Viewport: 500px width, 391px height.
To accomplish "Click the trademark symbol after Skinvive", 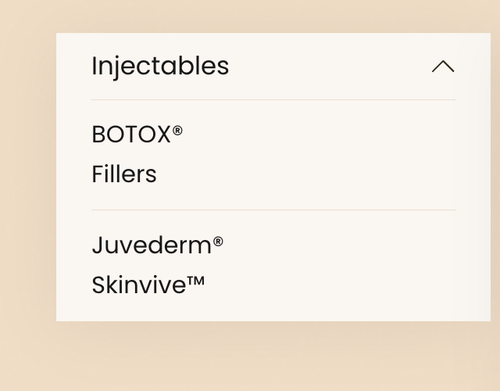I will coord(196,280).
